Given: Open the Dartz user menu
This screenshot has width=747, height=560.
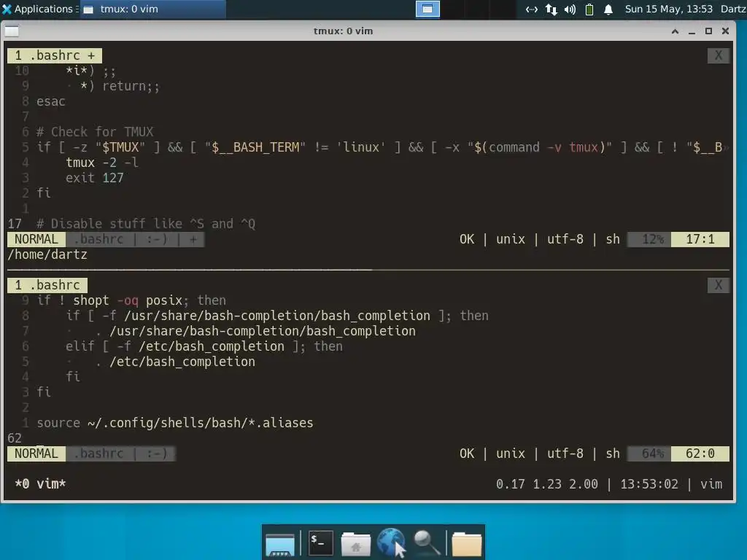Looking at the screenshot, I should [x=733, y=9].
